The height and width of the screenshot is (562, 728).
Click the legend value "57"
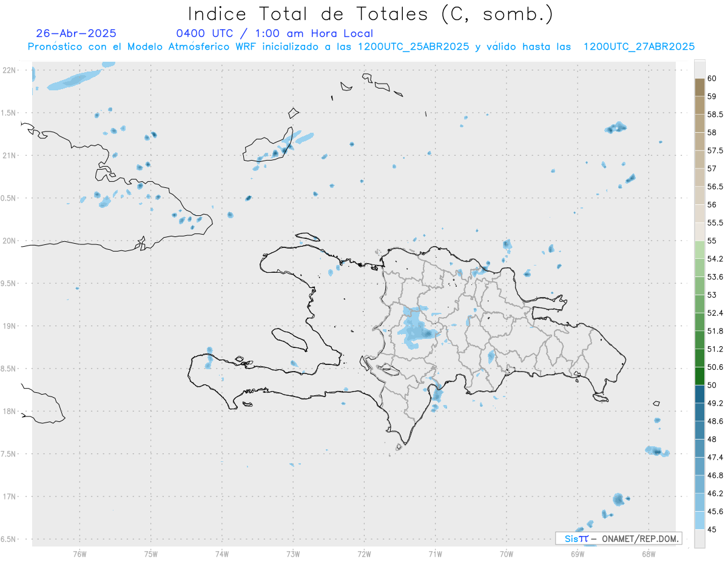point(712,168)
